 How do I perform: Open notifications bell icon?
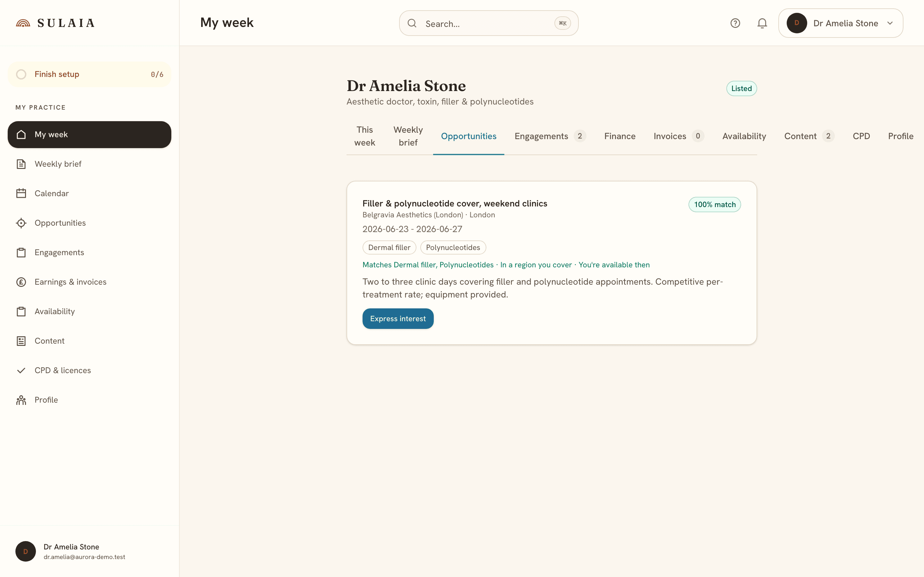[x=762, y=23]
